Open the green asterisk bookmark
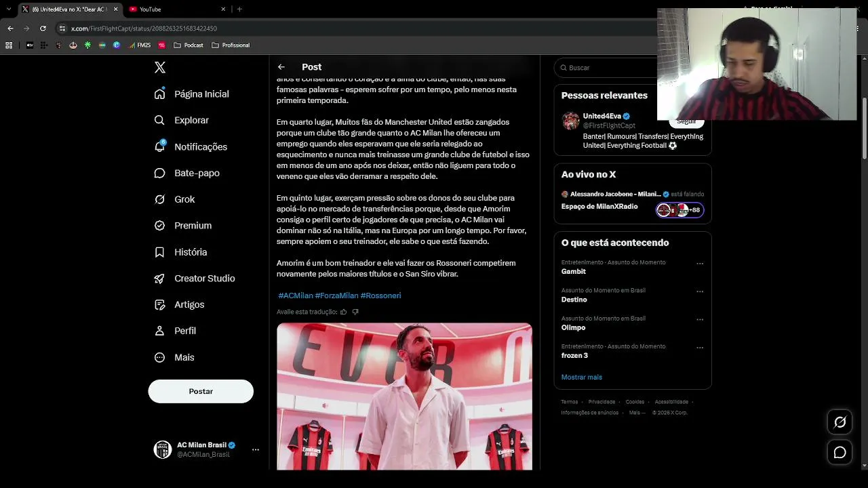 (x=87, y=45)
